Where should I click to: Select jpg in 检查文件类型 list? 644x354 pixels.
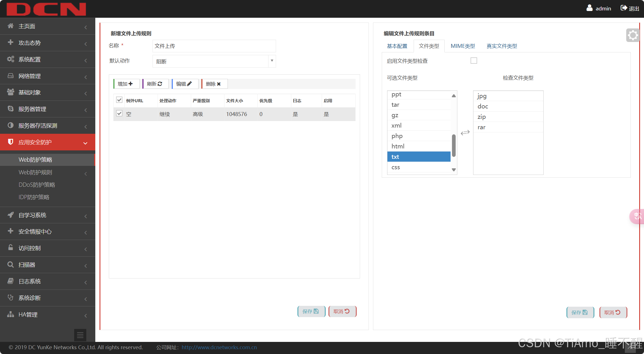pyautogui.click(x=508, y=96)
